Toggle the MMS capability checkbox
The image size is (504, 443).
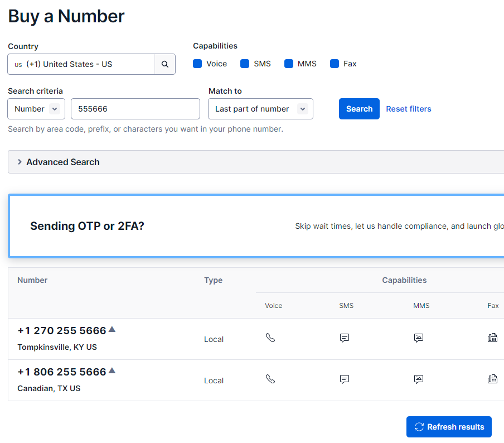[x=289, y=64]
